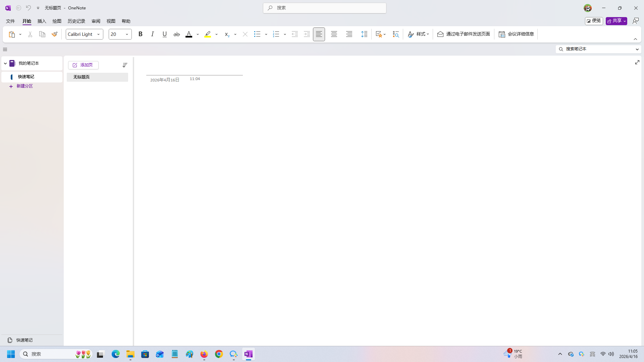The image size is (644, 362).
Task: Open the tags to-do icon
Action: coord(379,34)
